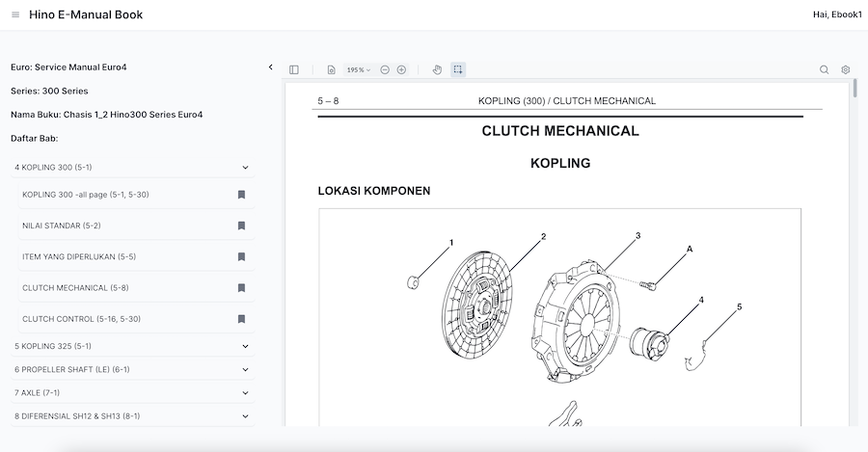Open the CLUTCH CONTROL (5-16, 5-30) section
This screenshot has height=452, width=868.
click(x=81, y=319)
